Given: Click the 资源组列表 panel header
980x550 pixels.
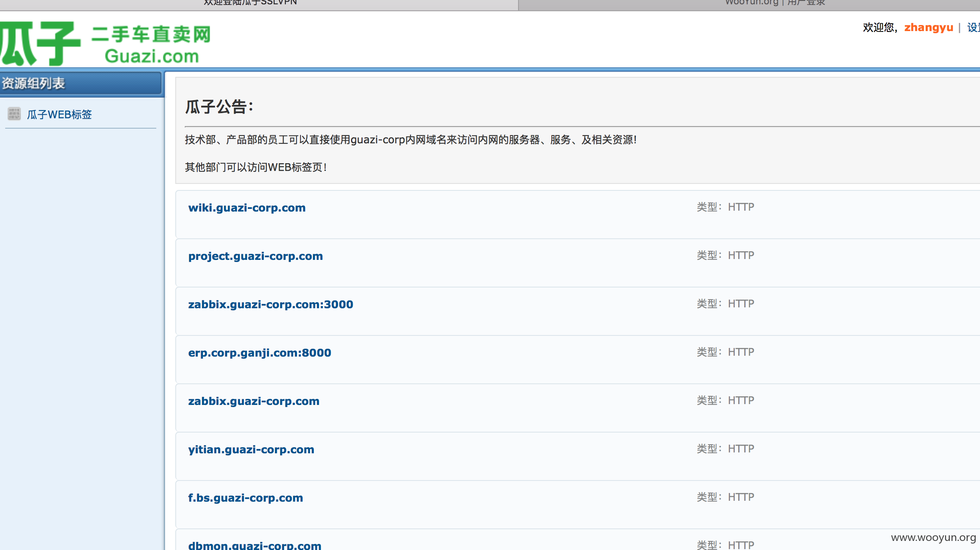Looking at the screenshot, I should [x=81, y=83].
